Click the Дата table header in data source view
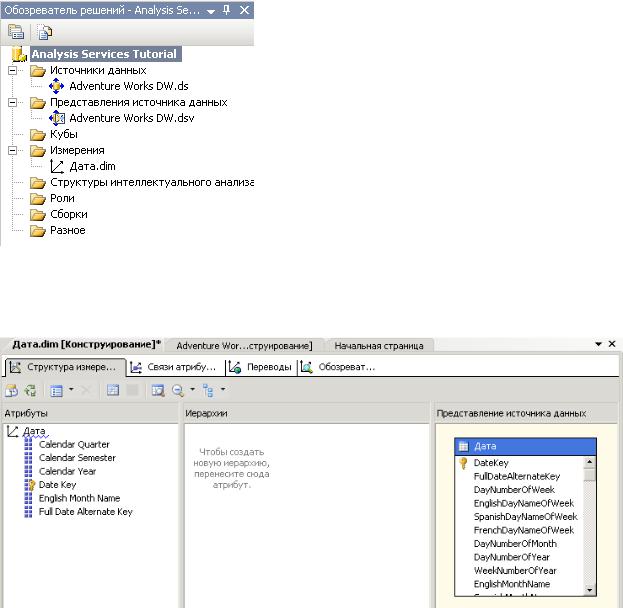This screenshot has width=623, height=608. click(525, 447)
